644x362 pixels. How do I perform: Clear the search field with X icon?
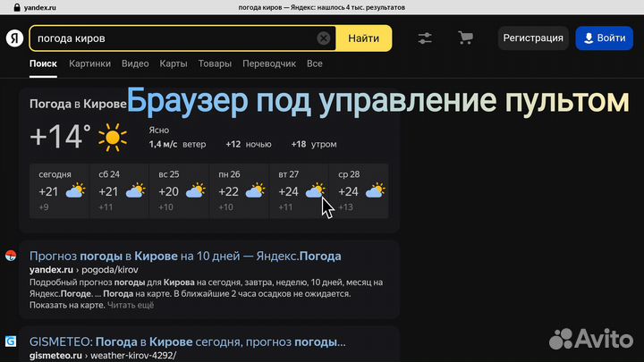(324, 38)
